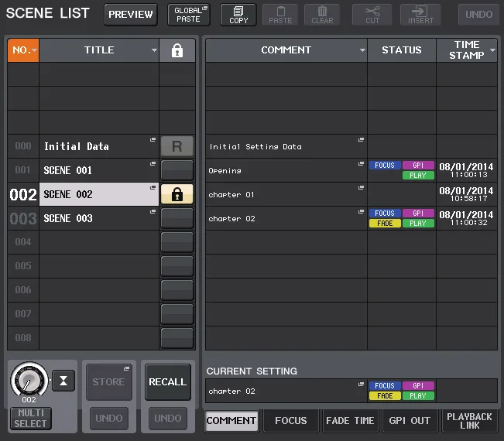
Task: Open title popup for SCENE 002
Action: [153, 187]
